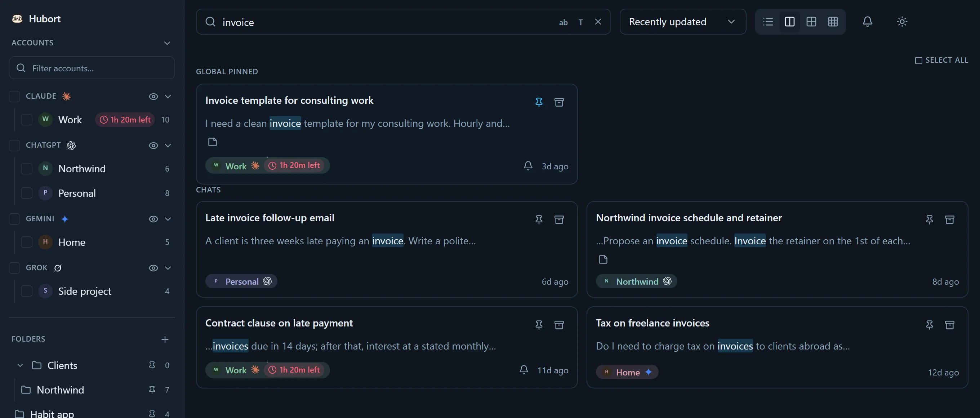Check the Gemini provider checkbox
Screen dimensions: 980x418
pyautogui.click(x=14, y=219)
